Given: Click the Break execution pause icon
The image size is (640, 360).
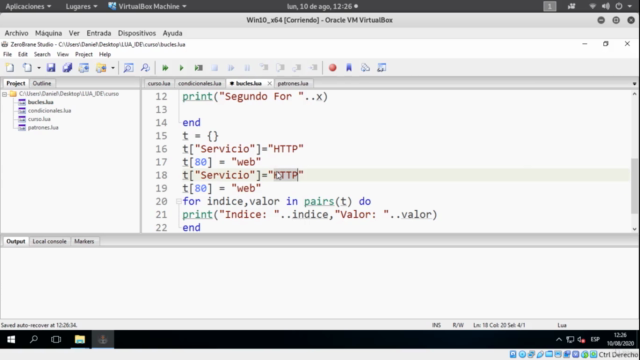Looking at the screenshot, I should tap(247, 68).
